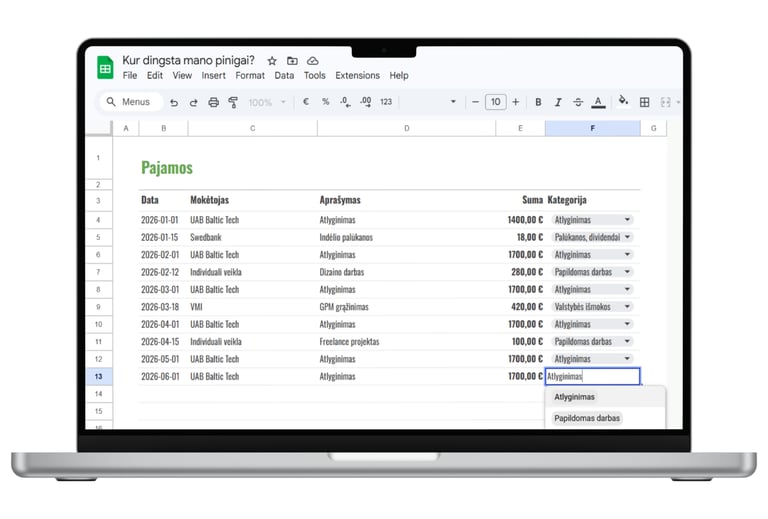Screen dimensions: 768x519
Task: Increase font size with plus button
Action: click(516, 102)
